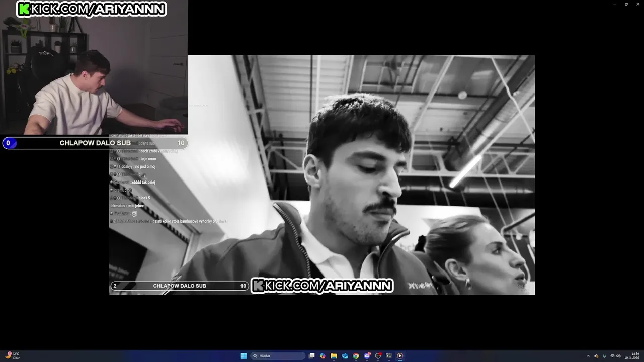Image resolution: width=644 pixels, height=362 pixels.
Task: Click chat message 'ideš 5'
Action: (x=145, y=198)
